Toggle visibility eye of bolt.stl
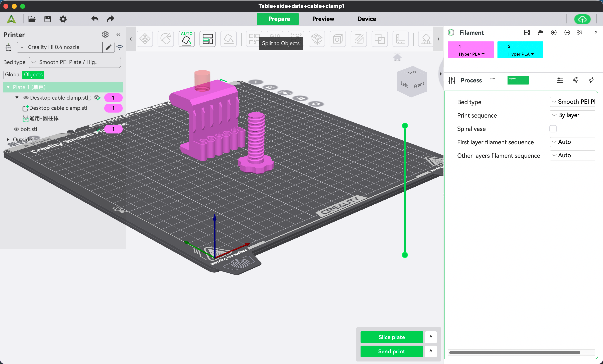The width and height of the screenshot is (603, 364). pyautogui.click(x=16, y=129)
